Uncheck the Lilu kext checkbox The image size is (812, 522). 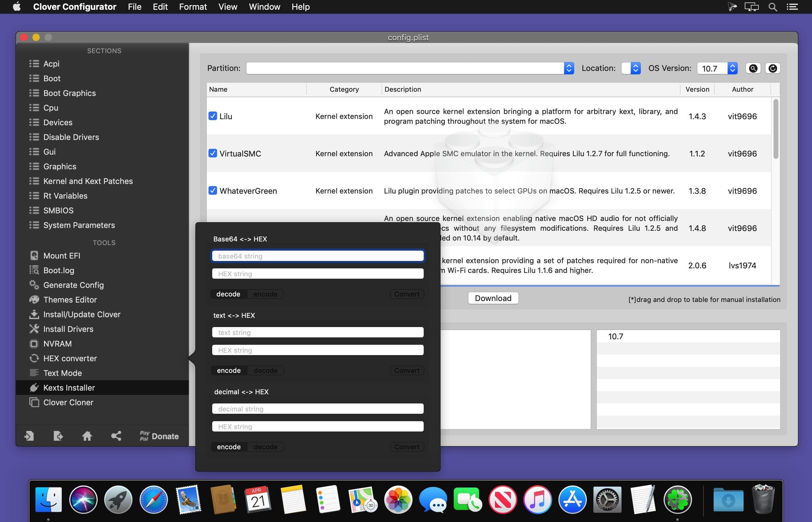coord(212,116)
